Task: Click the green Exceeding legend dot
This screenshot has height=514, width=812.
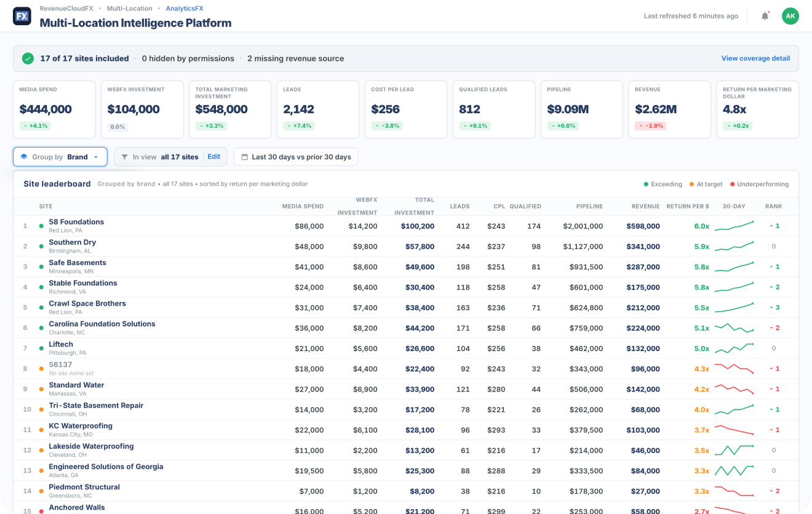Action: tap(646, 184)
